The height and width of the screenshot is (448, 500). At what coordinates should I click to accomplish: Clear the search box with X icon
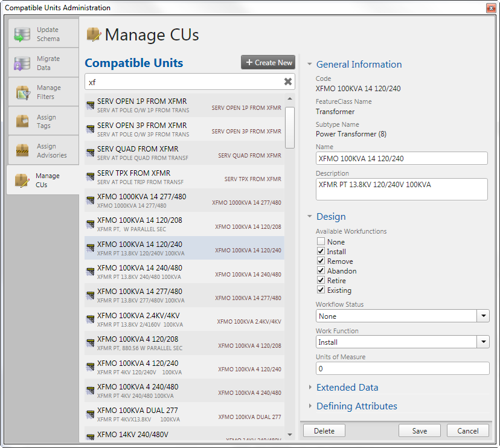tap(288, 82)
